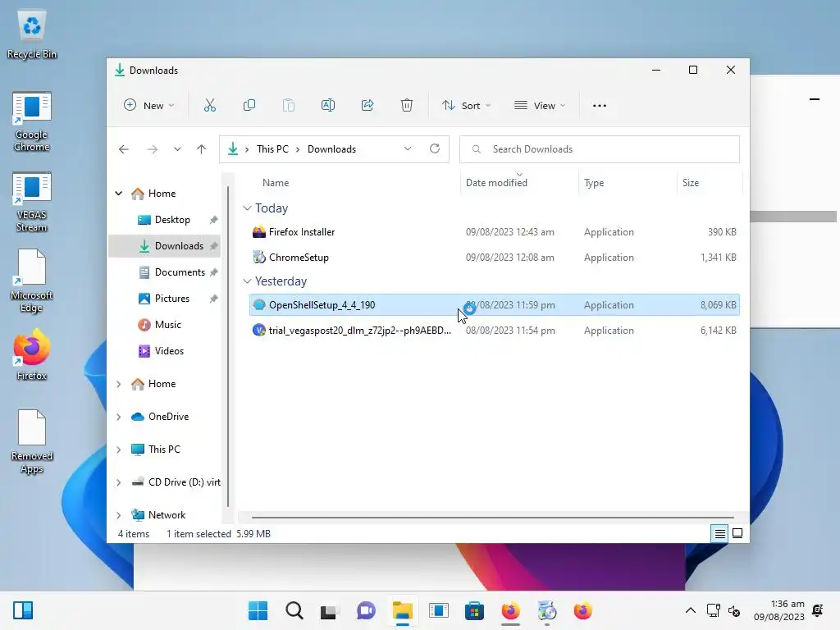Select Downloads in navigation pane

point(164,246)
